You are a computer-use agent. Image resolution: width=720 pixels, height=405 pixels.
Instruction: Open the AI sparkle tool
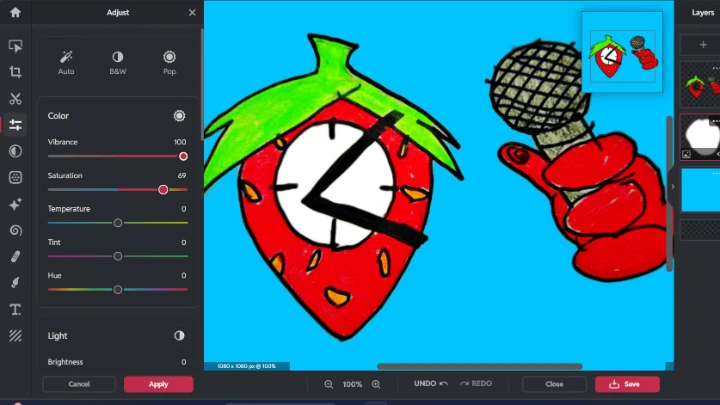click(15, 204)
